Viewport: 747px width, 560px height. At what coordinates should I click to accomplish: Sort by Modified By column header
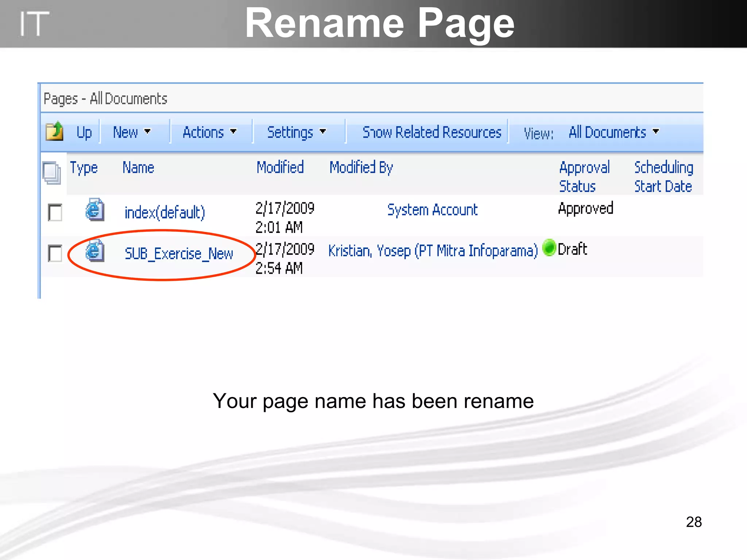(361, 168)
